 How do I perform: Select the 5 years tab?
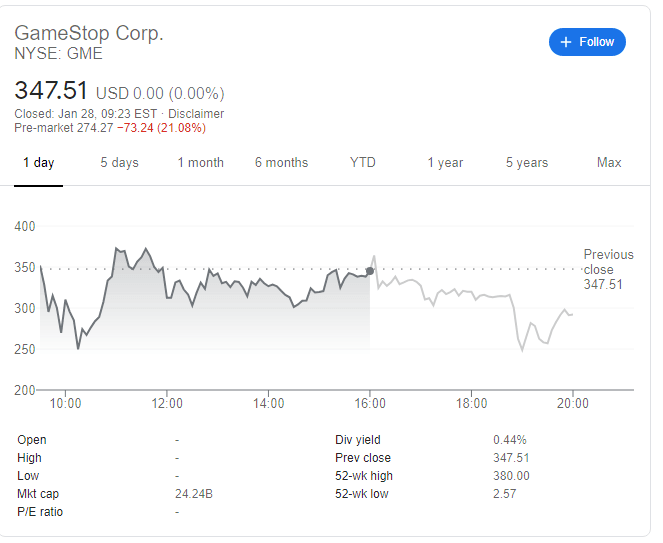click(x=527, y=163)
